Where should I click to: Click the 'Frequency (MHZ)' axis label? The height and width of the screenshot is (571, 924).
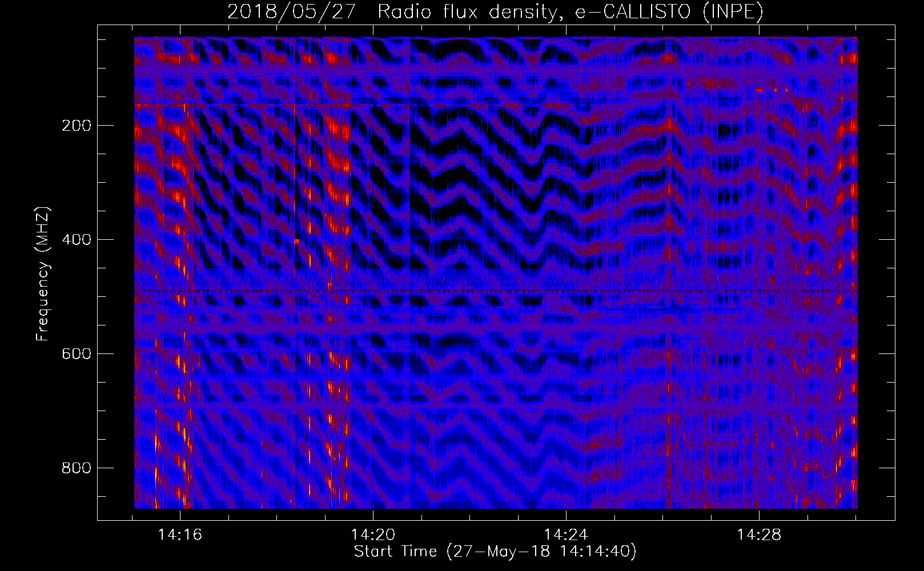(43, 274)
